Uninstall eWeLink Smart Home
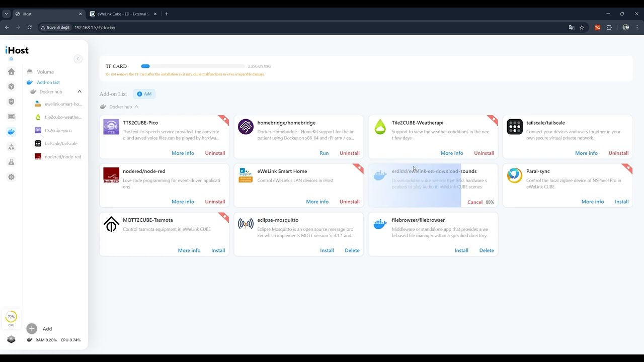The width and height of the screenshot is (644, 362). point(350,202)
